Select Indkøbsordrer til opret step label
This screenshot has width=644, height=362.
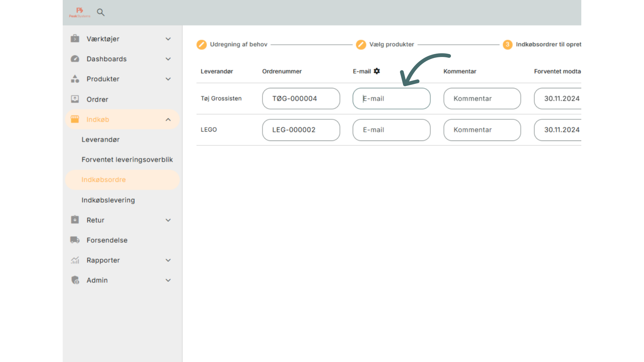point(548,44)
